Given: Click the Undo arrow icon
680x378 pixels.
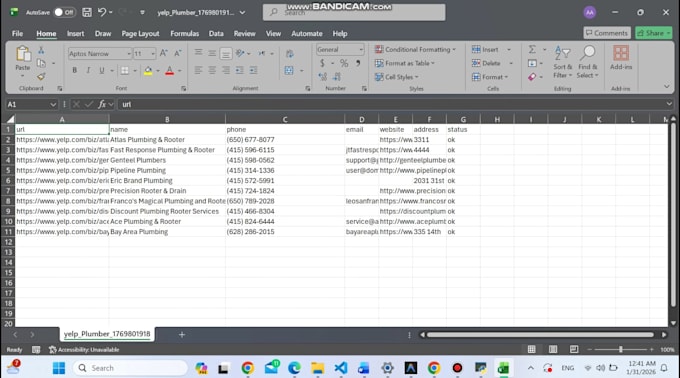Looking at the screenshot, I should point(102,12).
